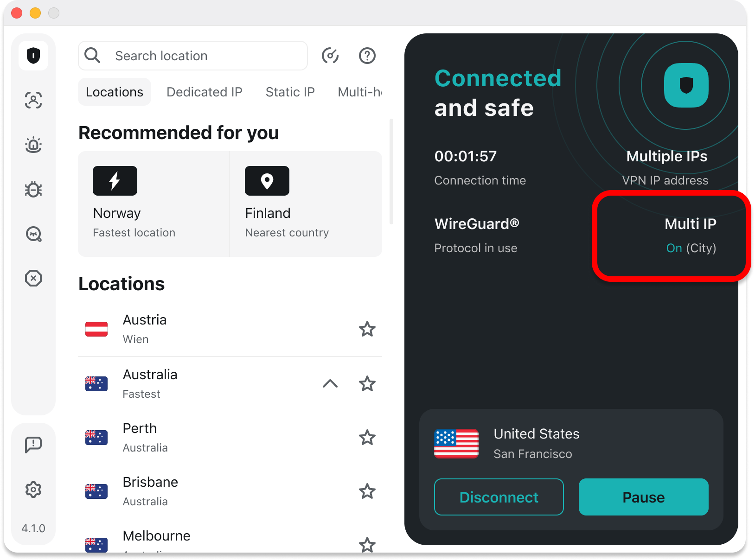
Task: Open the Alternative ID person icon
Action: [33, 100]
